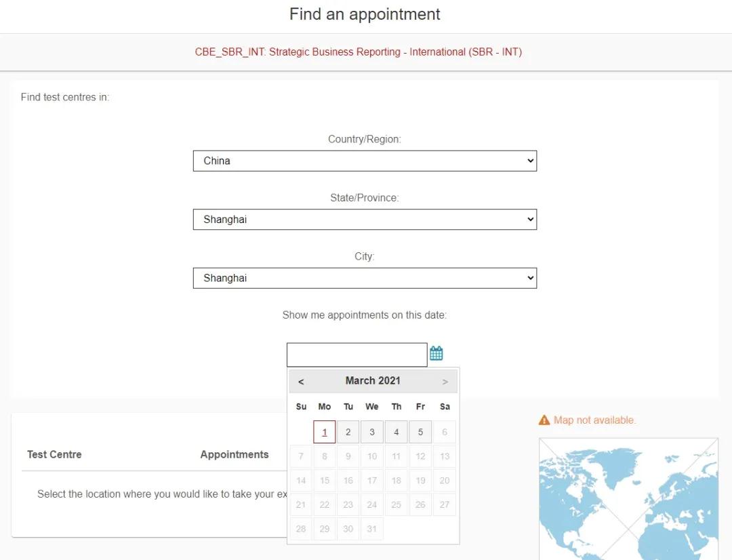The image size is (732, 560).
Task: Open the calendar date picker icon
Action: click(436, 353)
